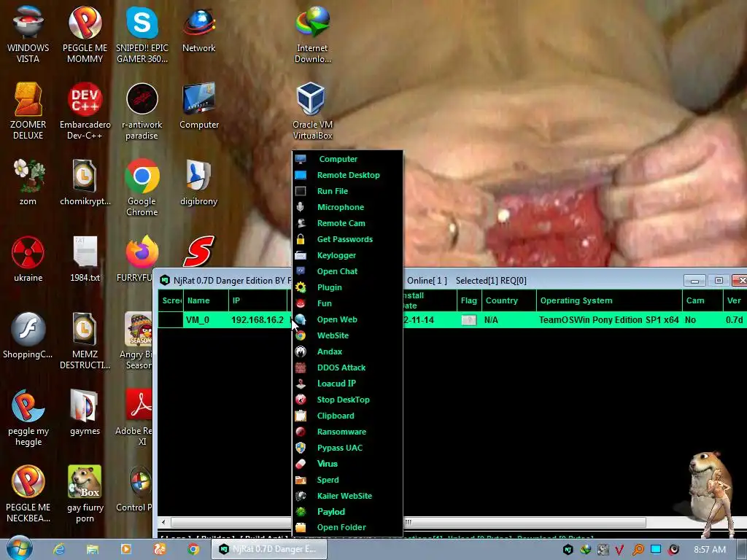Choose Remote Desktop in the context menu
Viewport: 747px width, 560px height.
348,175
